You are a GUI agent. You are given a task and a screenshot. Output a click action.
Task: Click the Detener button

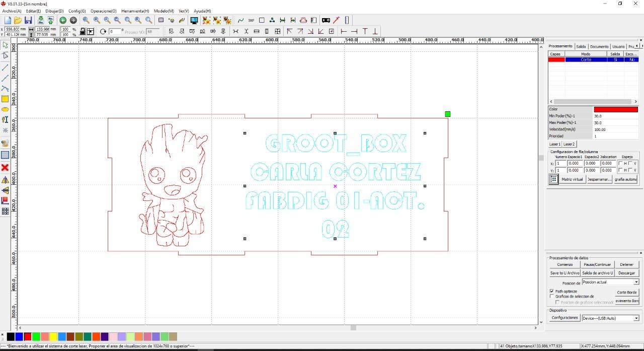(x=626, y=264)
